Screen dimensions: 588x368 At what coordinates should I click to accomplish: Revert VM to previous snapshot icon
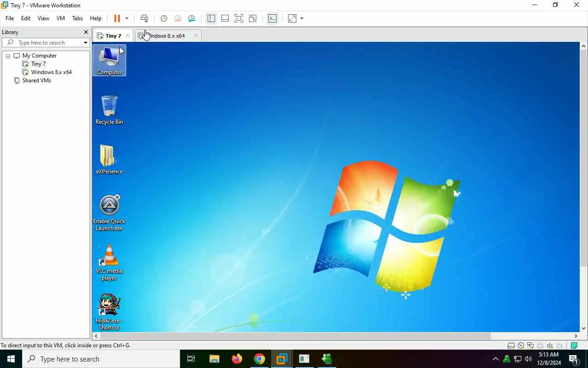(178, 18)
